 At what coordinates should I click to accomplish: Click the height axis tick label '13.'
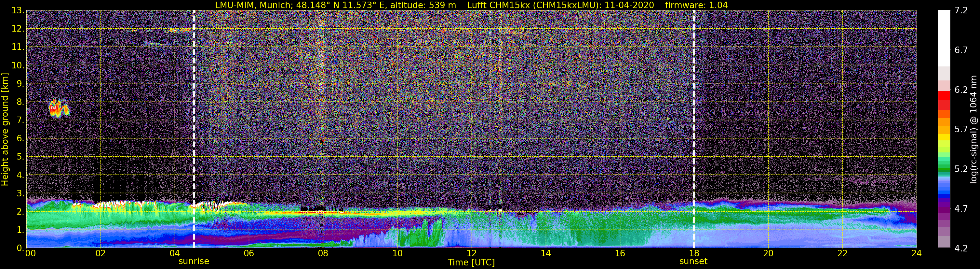pyautogui.click(x=18, y=11)
